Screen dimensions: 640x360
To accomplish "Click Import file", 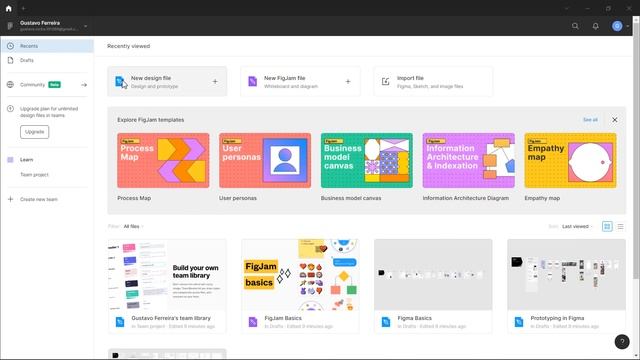I will [433, 82].
